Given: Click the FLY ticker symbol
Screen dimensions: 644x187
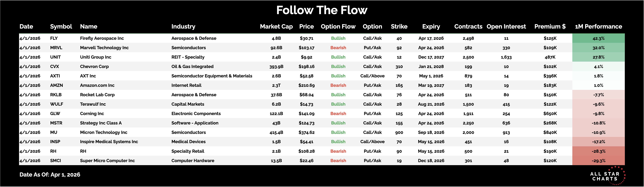Looking at the screenshot, I should (x=54, y=38).
